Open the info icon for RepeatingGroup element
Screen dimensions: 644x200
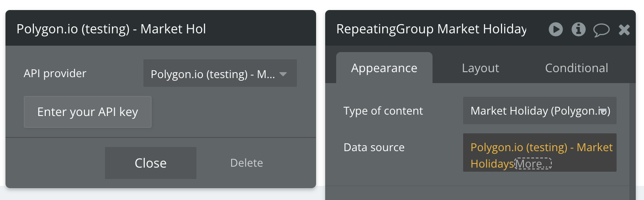click(x=578, y=30)
